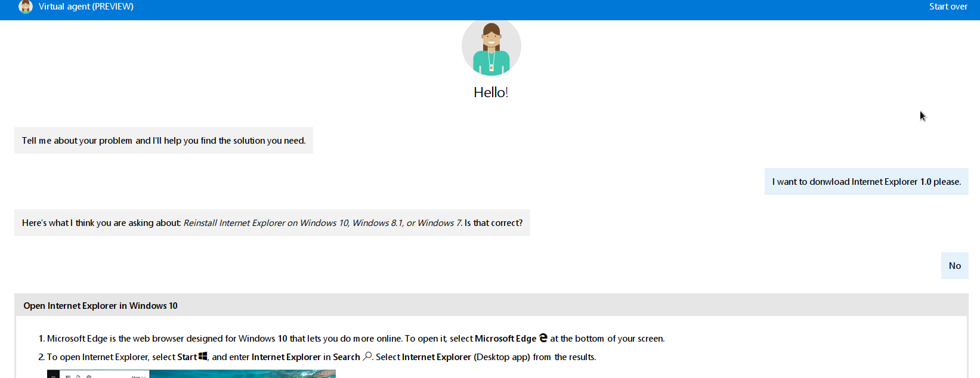Select the 'Tell me about your problem' message
This screenshot has height=378, width=980.
163,141
